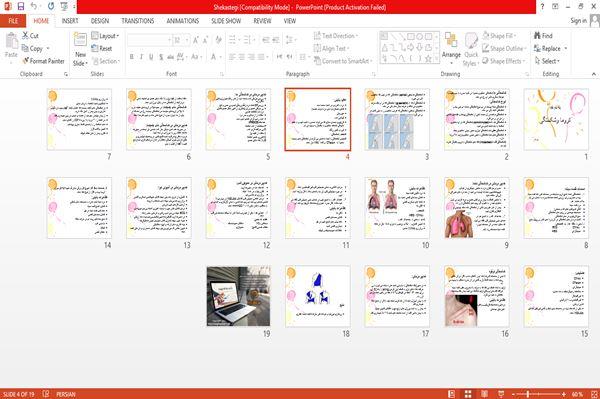Switch to Slide Sorter view icon
The image size is (600, 399).
tap(468, 394)
